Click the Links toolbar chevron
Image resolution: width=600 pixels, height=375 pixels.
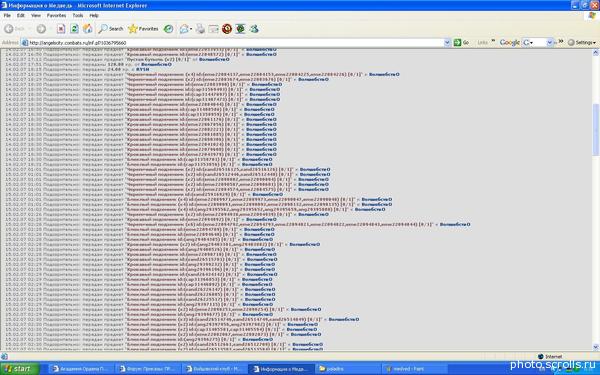(493, 41)
